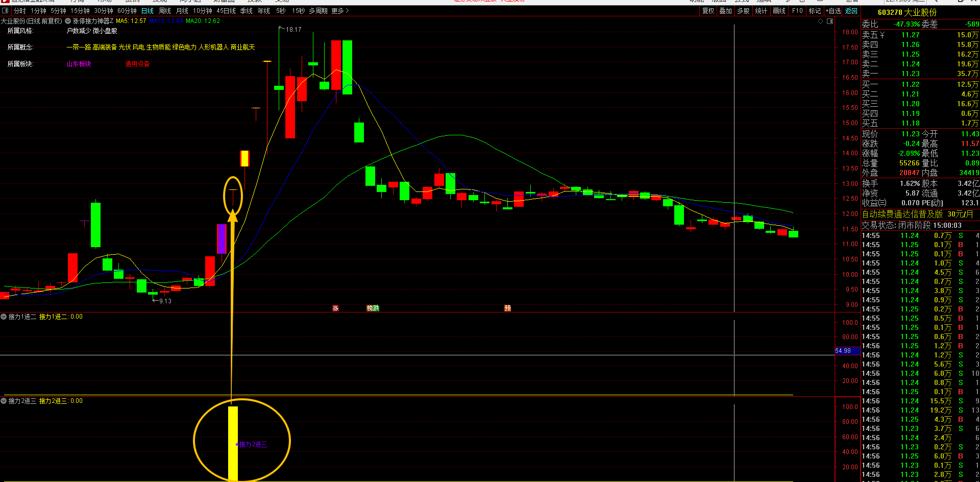Toggle the 涨停接力神器Z main indicator dropdown
The width and height of the screenshot is (980, 482).
(67, 21)
